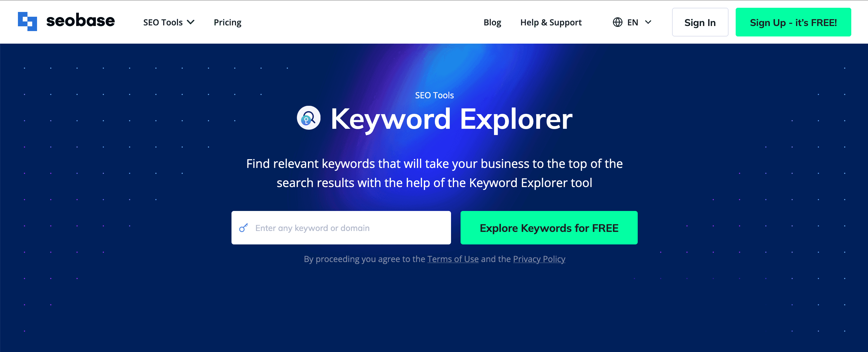
Task: Click the Sign In button
Action: [x=700, y=22]
